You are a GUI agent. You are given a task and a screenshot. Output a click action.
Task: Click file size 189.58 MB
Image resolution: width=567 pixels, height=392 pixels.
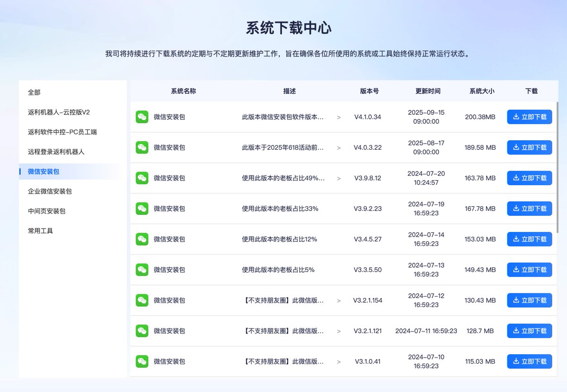480,147
